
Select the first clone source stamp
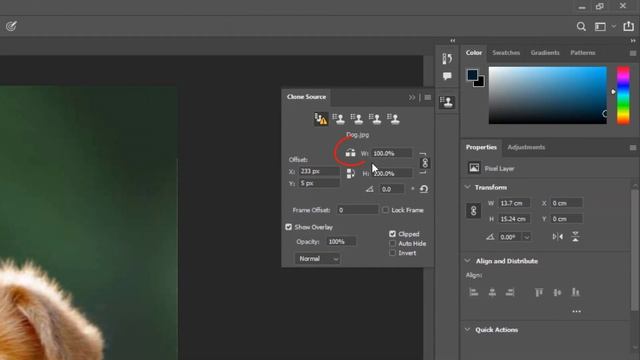click(x=321, y=119)
